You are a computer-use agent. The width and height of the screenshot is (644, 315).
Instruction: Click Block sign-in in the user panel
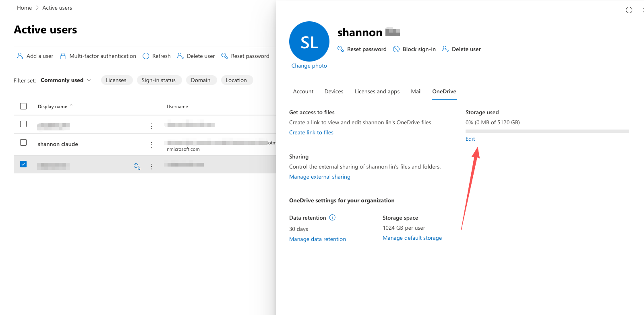tap(414, 49)
